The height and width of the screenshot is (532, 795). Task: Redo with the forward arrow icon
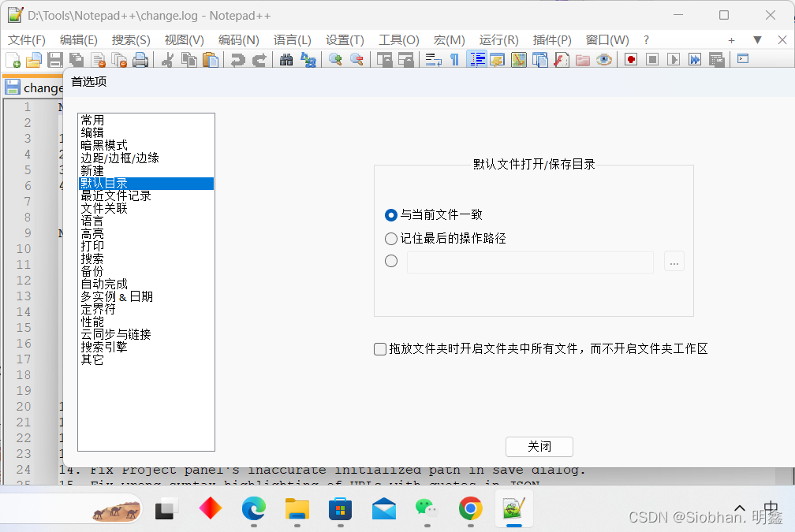(259, 60)
